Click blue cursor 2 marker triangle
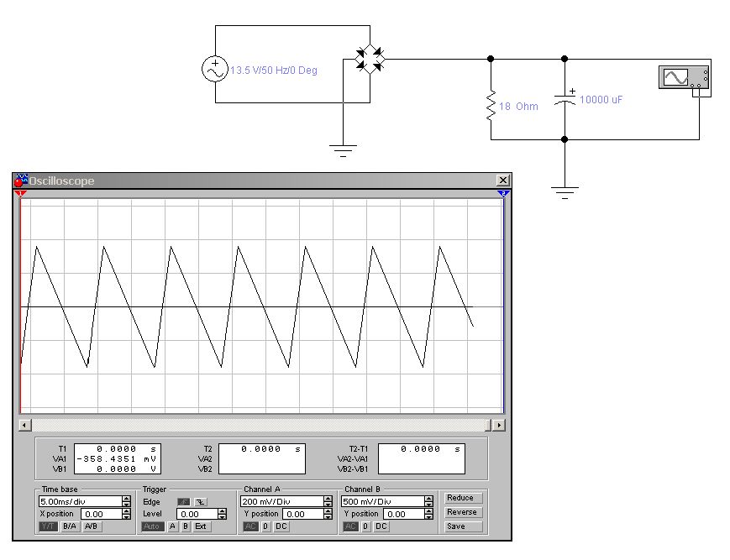Viewport: 730px width, 560px height. [504, 193]
